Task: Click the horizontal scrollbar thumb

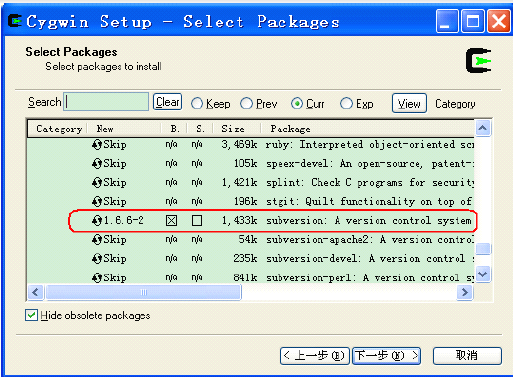Action: (x=144, y=293)
